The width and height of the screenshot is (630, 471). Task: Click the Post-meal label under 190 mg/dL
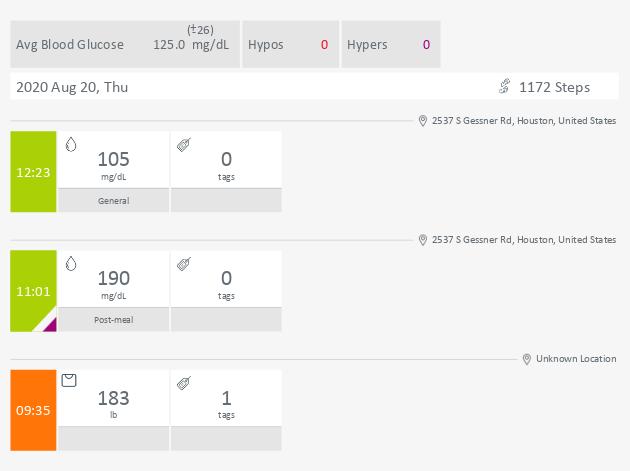[114, 320]
